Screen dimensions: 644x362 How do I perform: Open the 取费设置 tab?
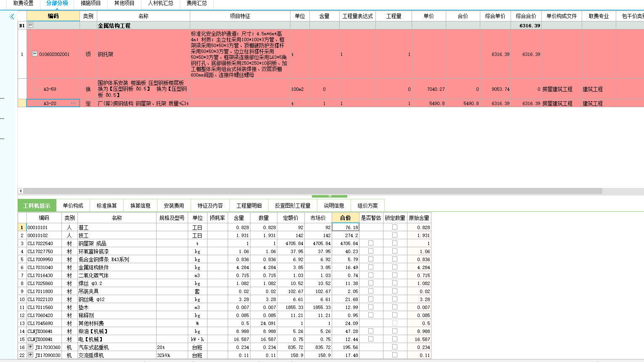tap(24, 3)
